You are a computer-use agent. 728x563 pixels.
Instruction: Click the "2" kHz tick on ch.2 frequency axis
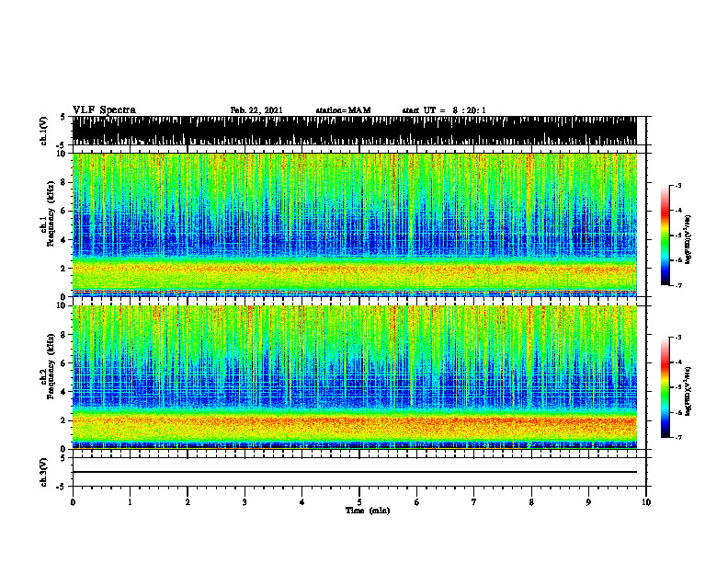(x=63, y=419)
